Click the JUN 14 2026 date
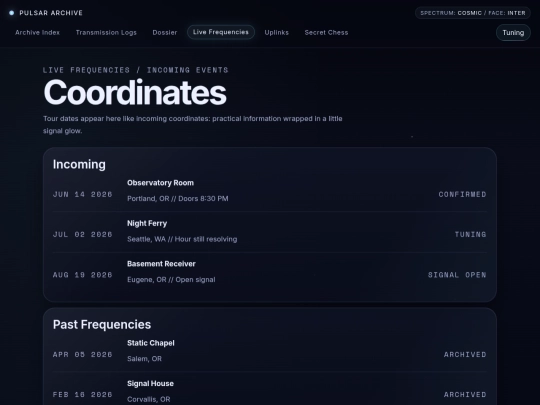The height and width of the screenshot is (405, 540). pos(83,194)
